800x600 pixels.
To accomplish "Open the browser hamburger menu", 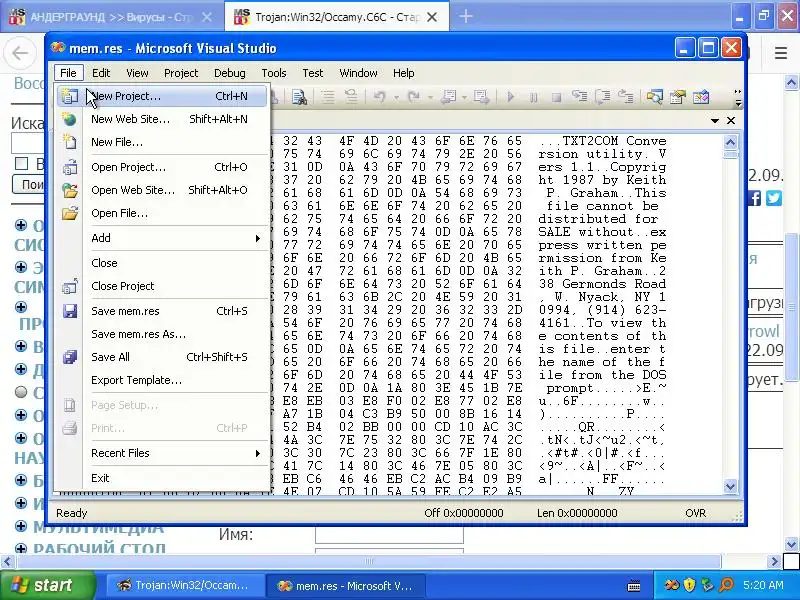I will tap(780, 53).
